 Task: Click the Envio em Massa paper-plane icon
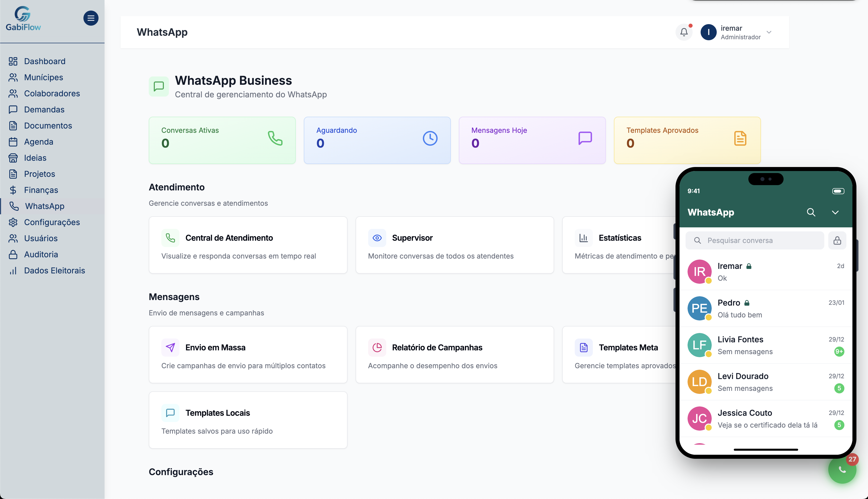[170, 348]
